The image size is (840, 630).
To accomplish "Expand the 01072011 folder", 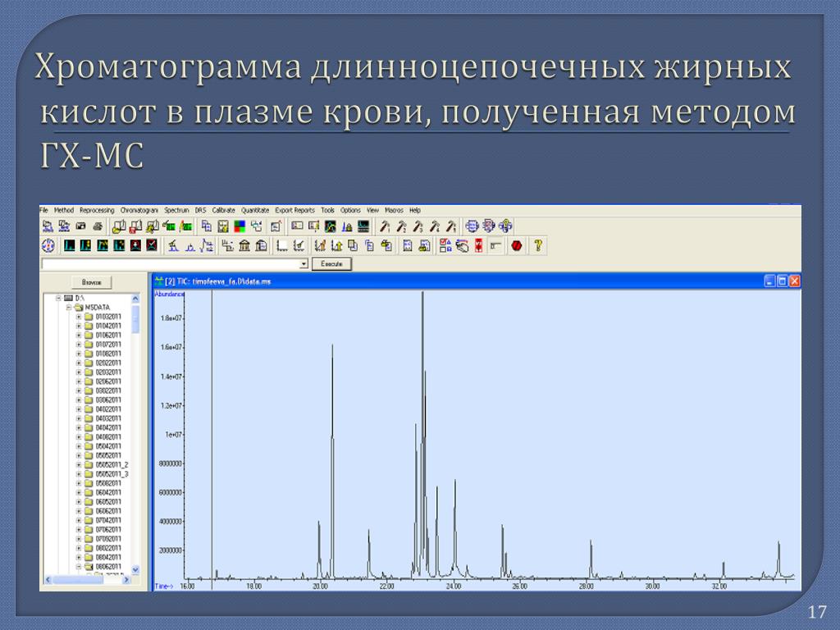I will pyautogui.click(x=79, y=345).
